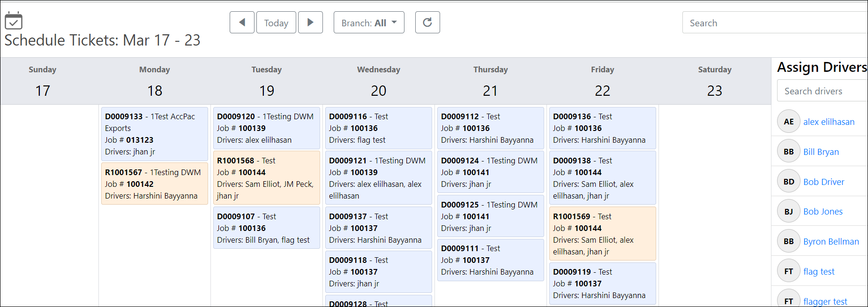Select orange ticket R1001569 on Friday

pos(602,234)
